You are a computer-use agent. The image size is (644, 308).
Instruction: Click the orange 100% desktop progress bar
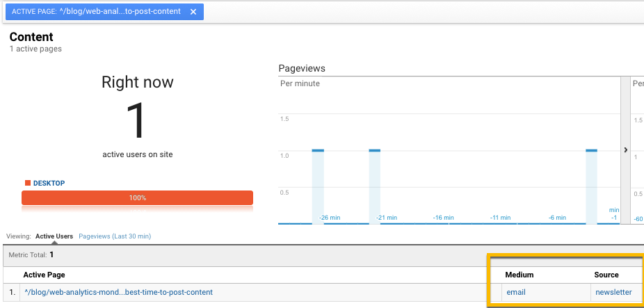click(x=137, y=198)
